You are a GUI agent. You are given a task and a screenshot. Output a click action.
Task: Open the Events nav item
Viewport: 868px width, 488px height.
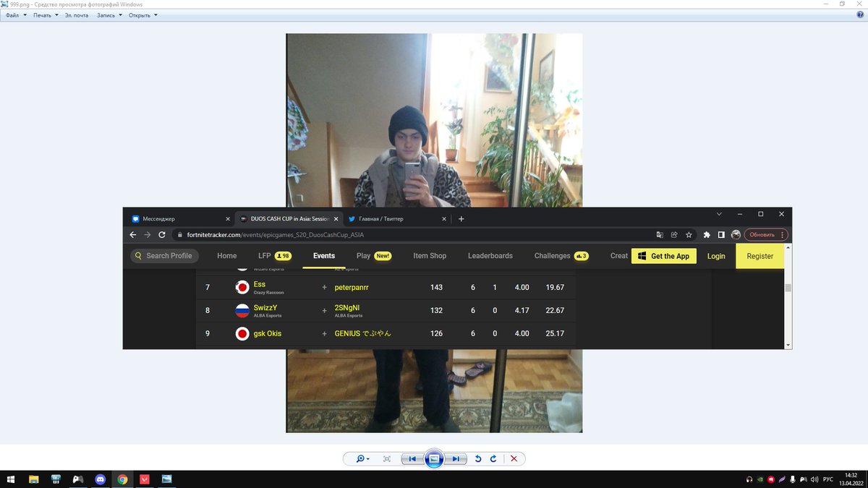(x=324, y=256)
